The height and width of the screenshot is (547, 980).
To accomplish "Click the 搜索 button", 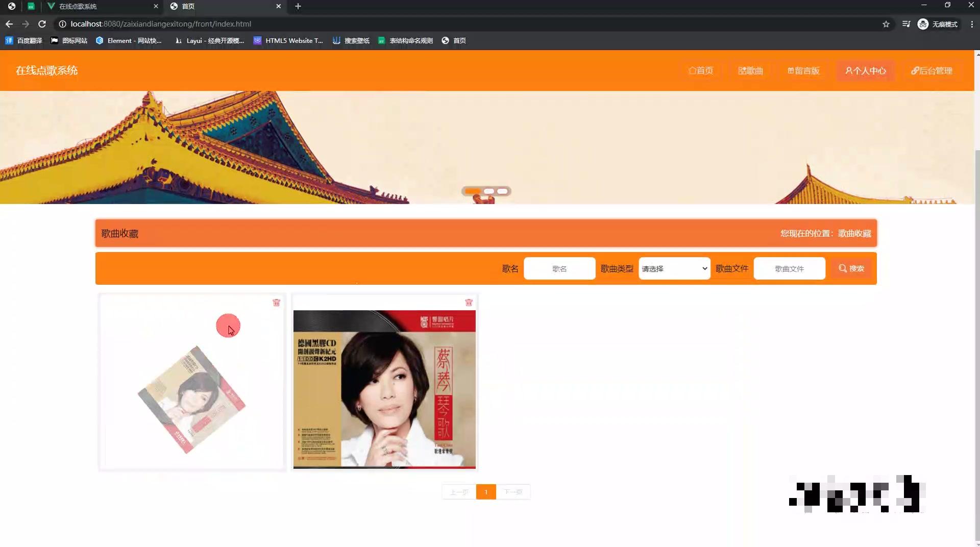I will point(851,268).
